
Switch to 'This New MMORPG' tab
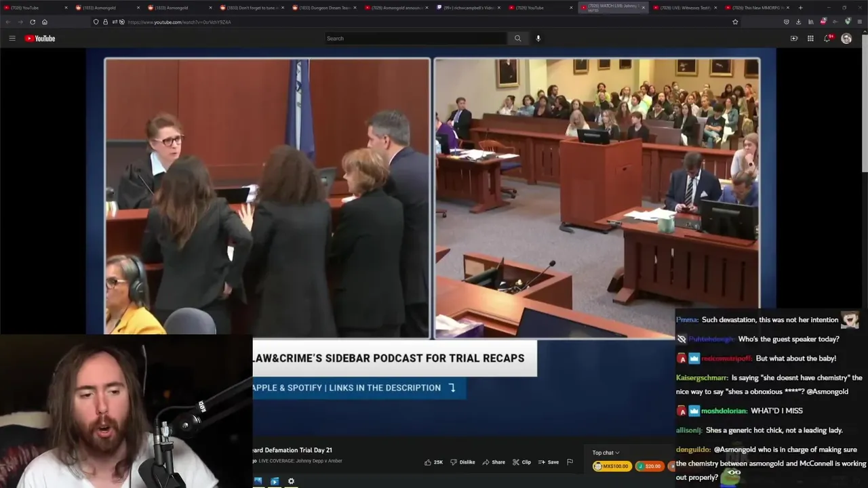click(756, 7)
